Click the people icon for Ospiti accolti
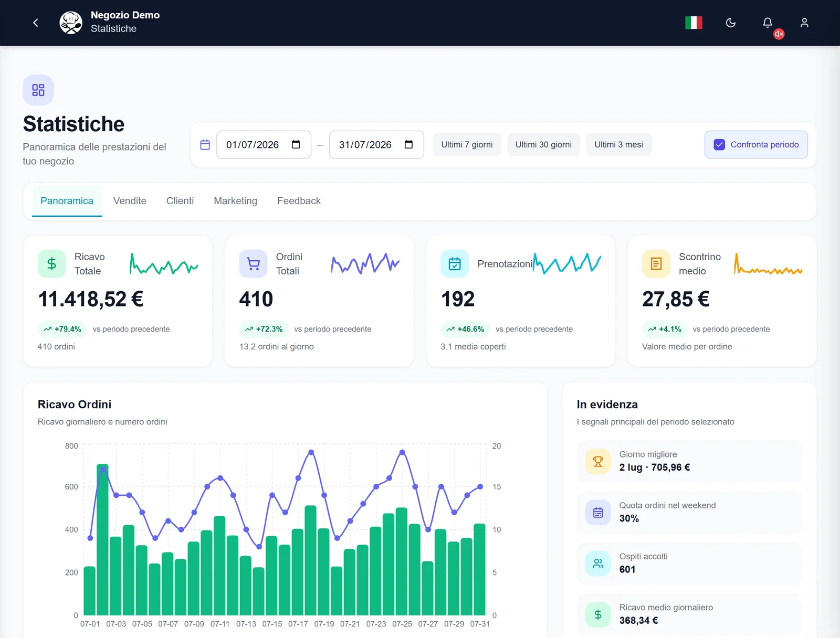840x638 pixels. click(598, 563)
